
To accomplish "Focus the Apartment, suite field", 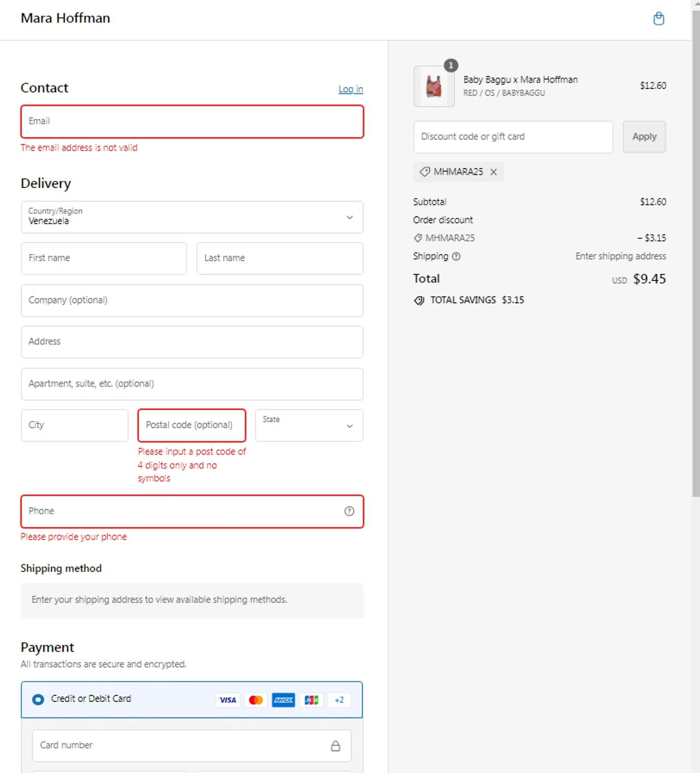I will click(x=192, y=384).
